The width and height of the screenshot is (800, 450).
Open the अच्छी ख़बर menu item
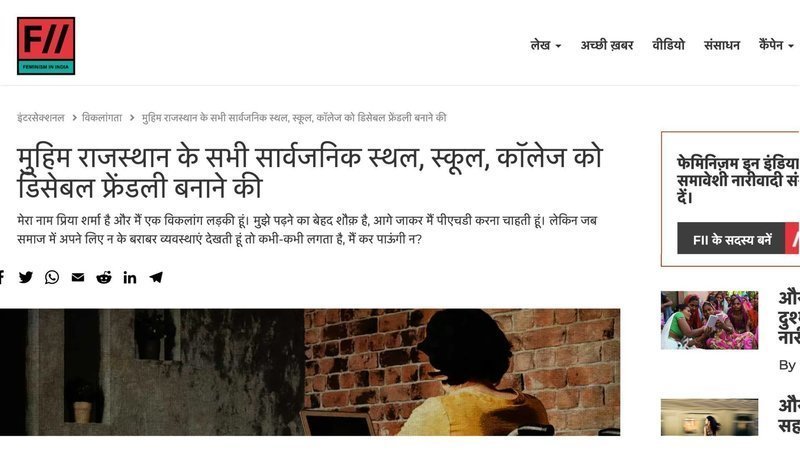607,45
